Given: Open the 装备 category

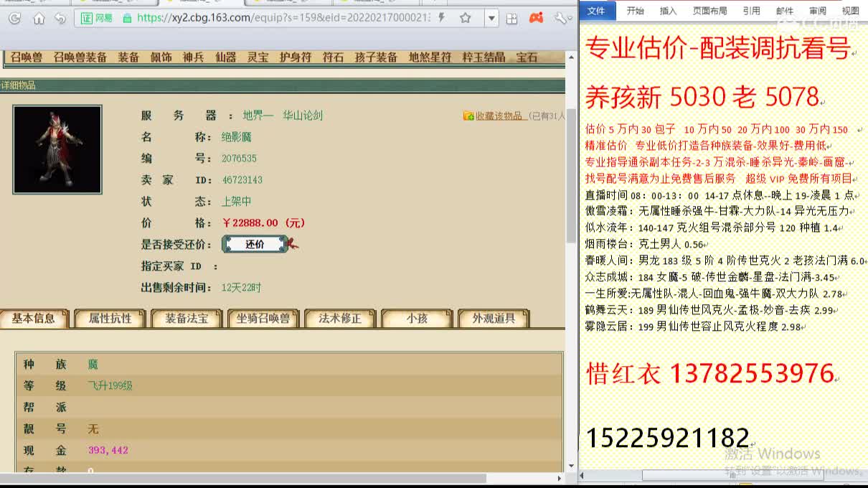Looking at the screenshot, I should point(129,57).
